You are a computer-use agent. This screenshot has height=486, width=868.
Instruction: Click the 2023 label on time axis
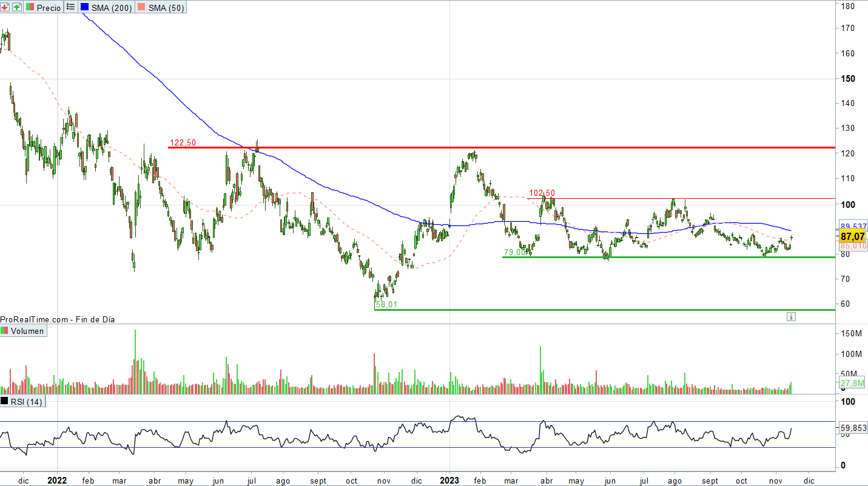point(449,480)
